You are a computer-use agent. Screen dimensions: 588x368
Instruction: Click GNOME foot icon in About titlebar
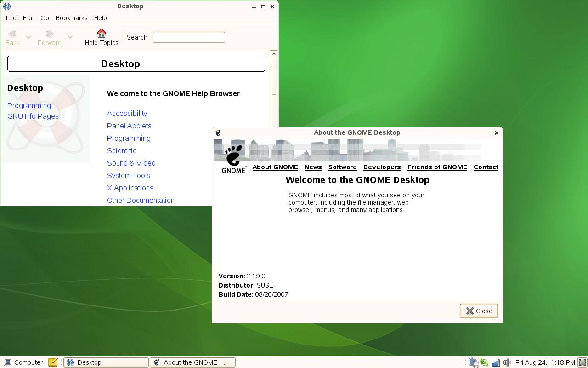pyautogui.click(x=218, y=132)
